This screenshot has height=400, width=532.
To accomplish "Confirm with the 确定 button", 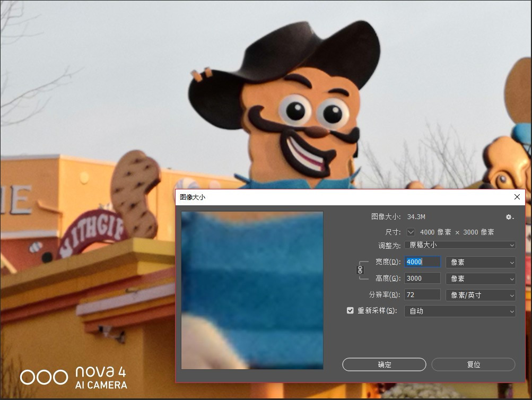I will tap(384, 364).
